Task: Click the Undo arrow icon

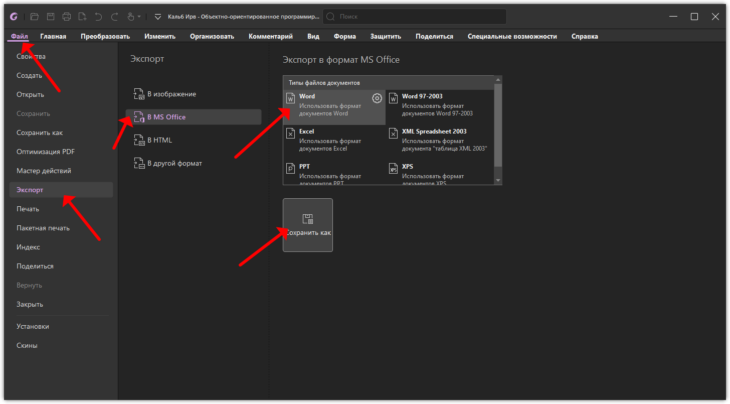Action: coord(98,17)
